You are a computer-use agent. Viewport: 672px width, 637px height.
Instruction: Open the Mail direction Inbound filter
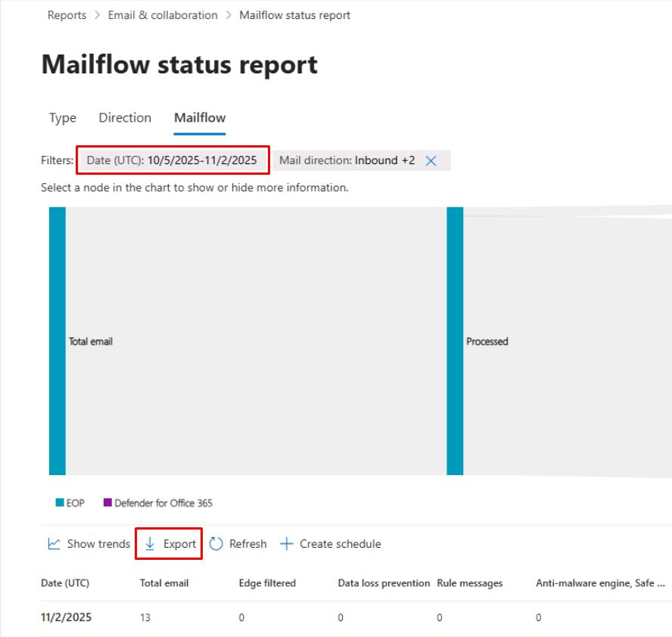[x=347, y=160]
